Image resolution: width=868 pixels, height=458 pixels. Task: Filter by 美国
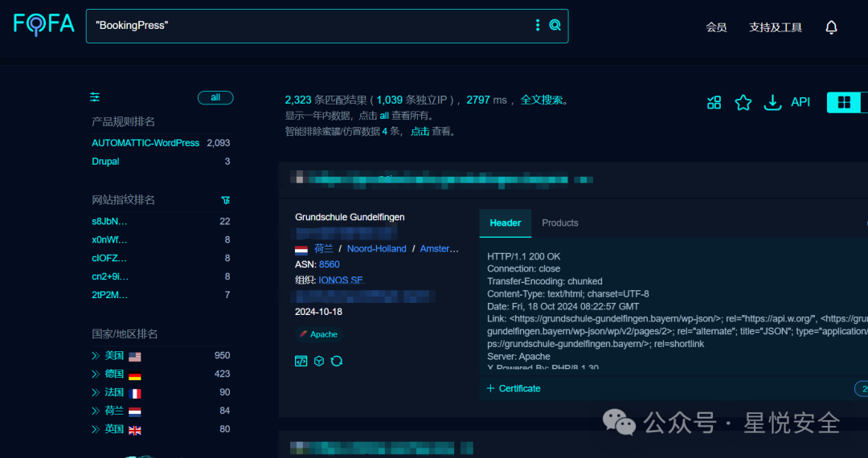coord(114,356)
